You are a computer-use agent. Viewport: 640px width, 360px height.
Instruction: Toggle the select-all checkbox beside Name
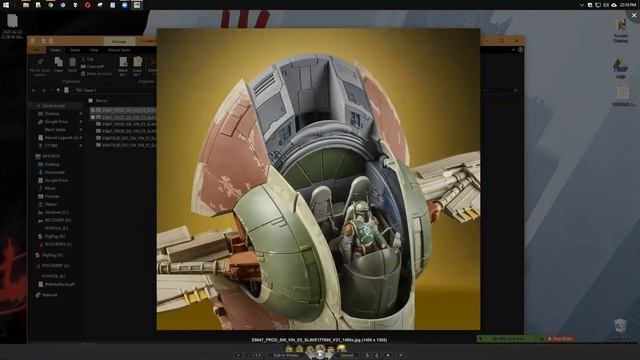coord(91,100)
